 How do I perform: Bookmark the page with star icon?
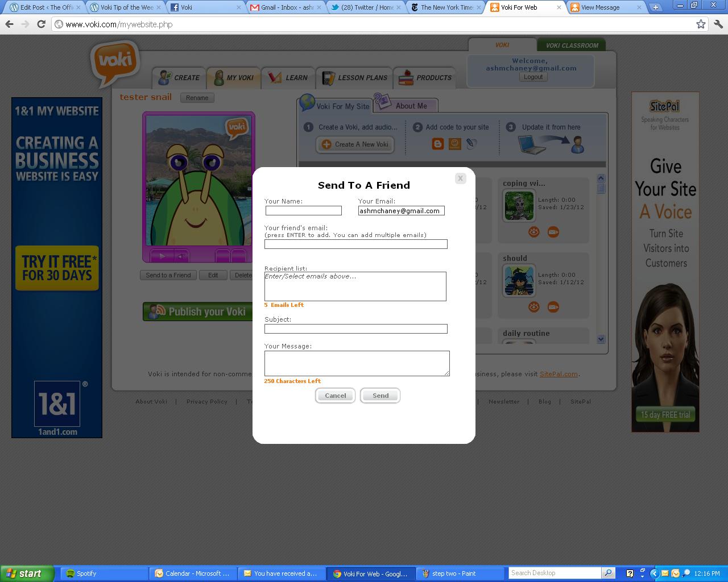(x=701, y=24)
